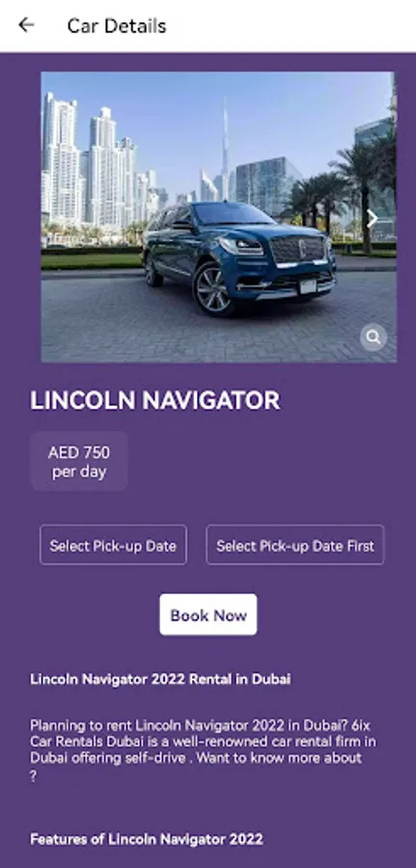This screenshot has height=868, width=416.
Task: Click the Book Now button
Action: (x=208, y=615)
